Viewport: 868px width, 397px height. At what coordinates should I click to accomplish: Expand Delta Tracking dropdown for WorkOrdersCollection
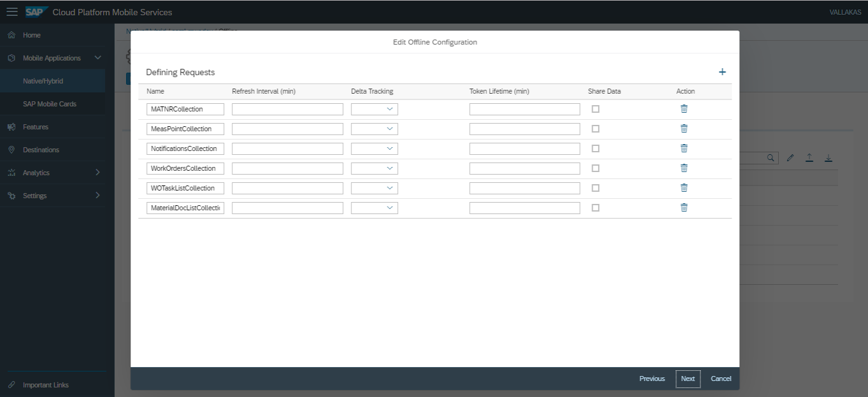[x=374, y=169]
